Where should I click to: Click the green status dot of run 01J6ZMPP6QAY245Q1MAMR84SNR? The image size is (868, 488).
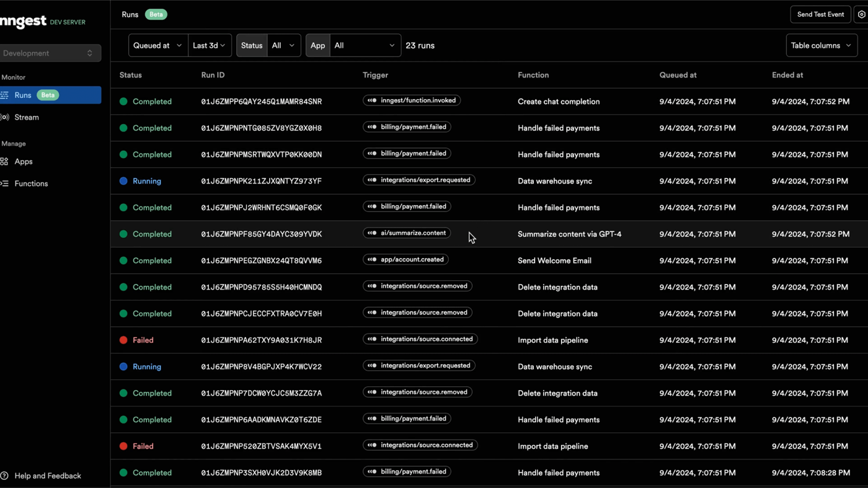[x=123, y=102]
